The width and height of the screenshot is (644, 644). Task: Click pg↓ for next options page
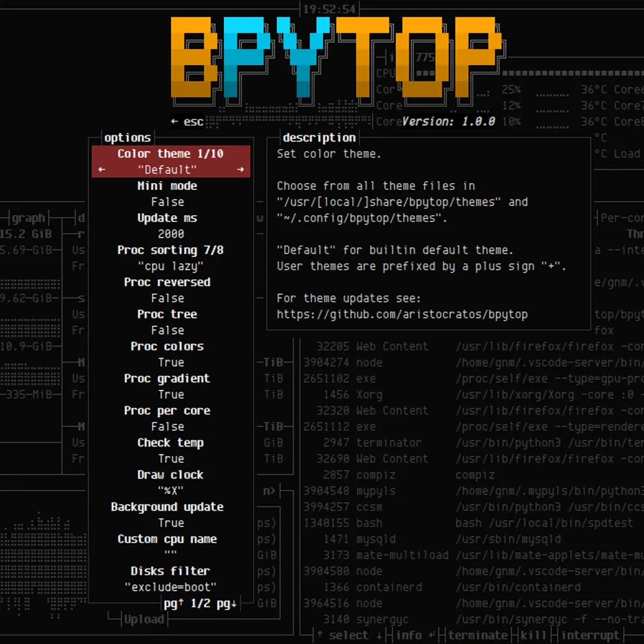point(226,604)
